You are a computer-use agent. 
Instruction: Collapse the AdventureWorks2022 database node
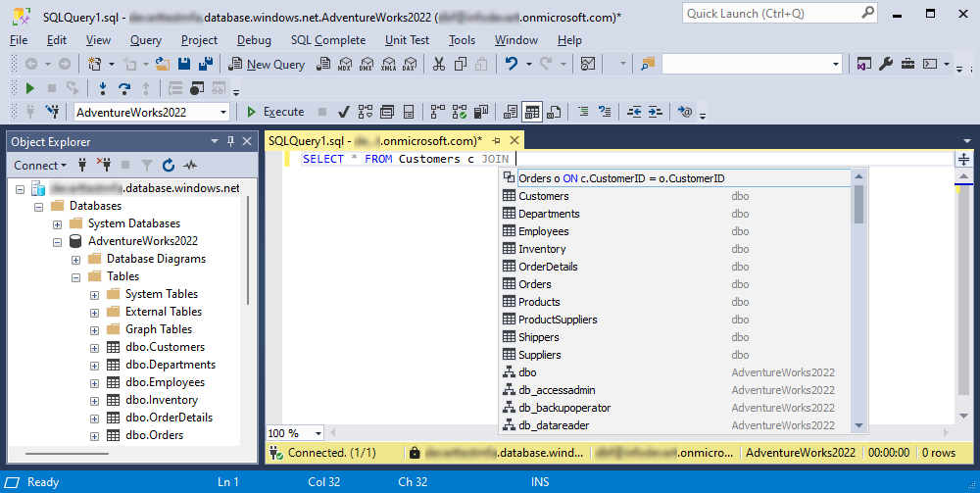tap(58, 242)
